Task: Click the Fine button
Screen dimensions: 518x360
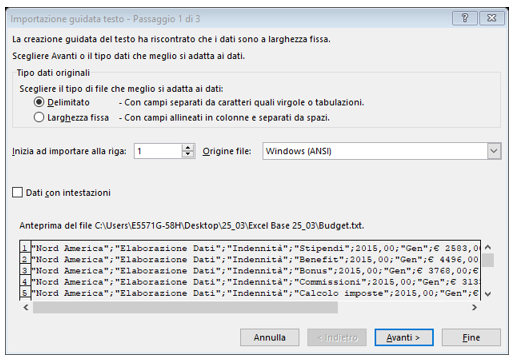Action: [x=471, y=337]
